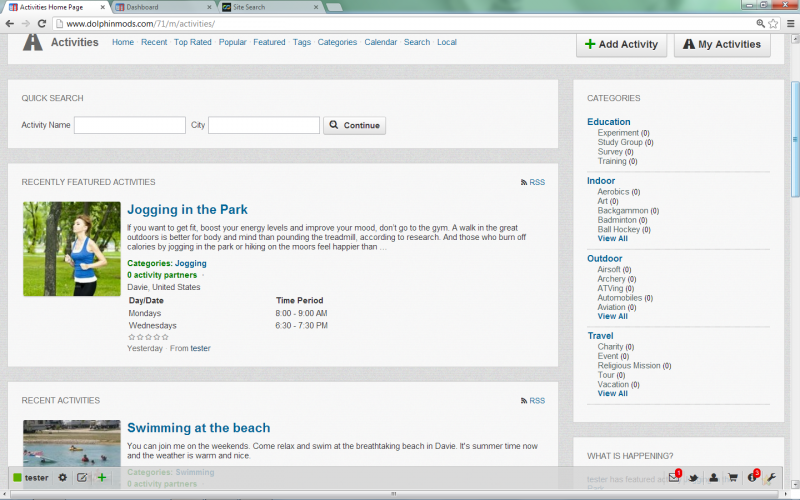800x500 pixels.
Task: Focus the Activity Name input field
Action: (130, 125)
